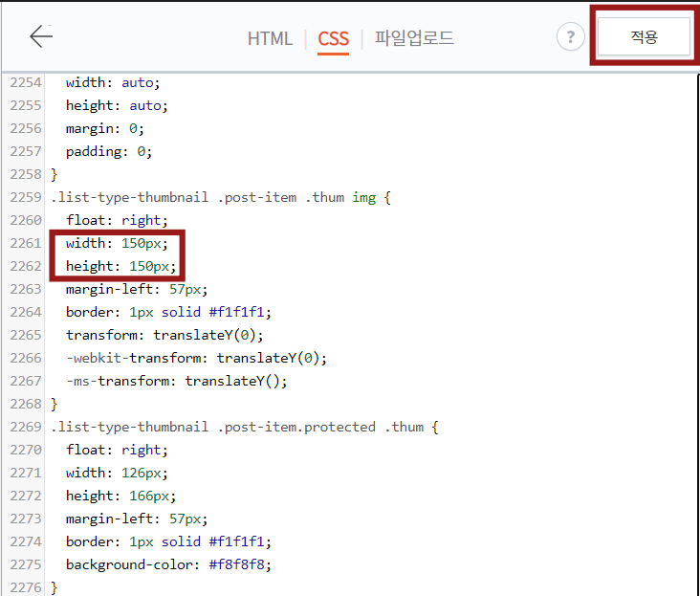Click padding: 0 on line 2257

109,151
